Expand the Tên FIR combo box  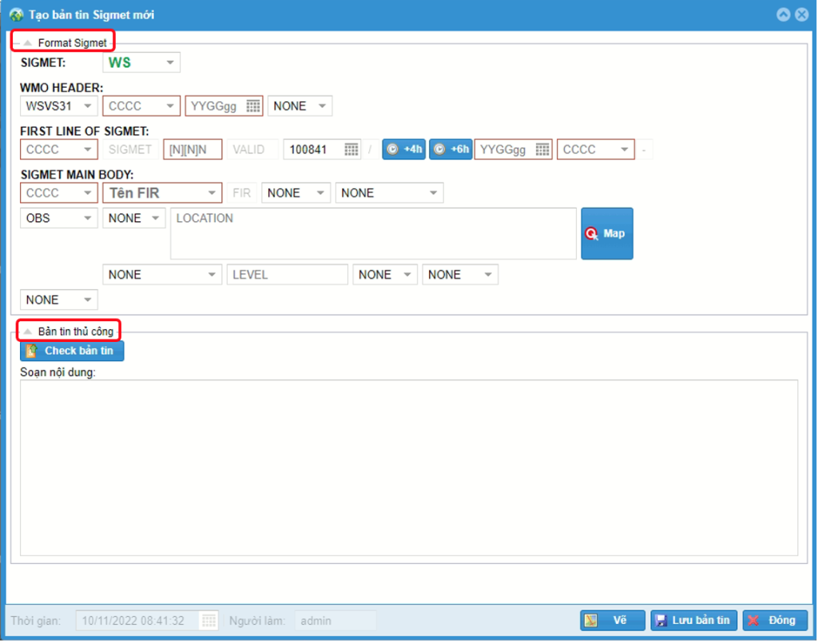click(x=212, y=193)
